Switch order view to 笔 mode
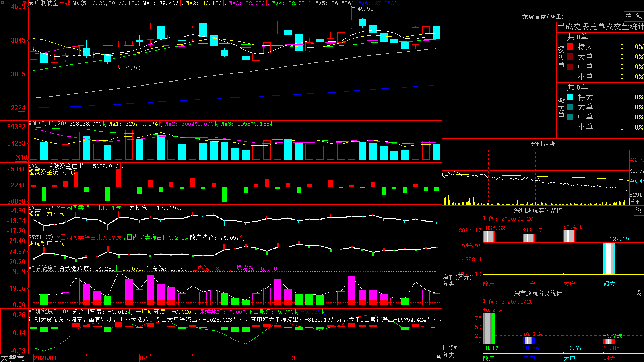This screenshot has height=362, width=644. coord(639,16)
